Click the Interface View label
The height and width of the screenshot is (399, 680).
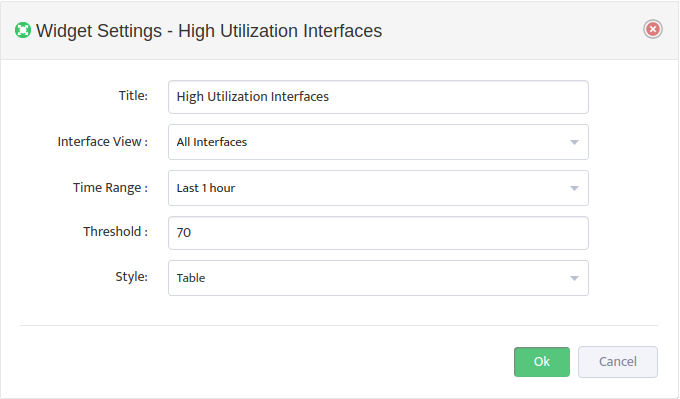[103, 142]
